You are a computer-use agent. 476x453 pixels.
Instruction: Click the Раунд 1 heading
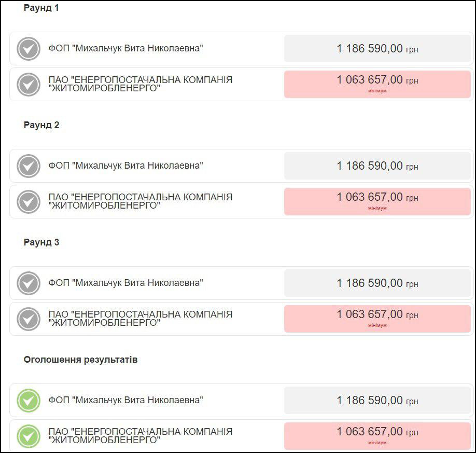tap(41, 8)
